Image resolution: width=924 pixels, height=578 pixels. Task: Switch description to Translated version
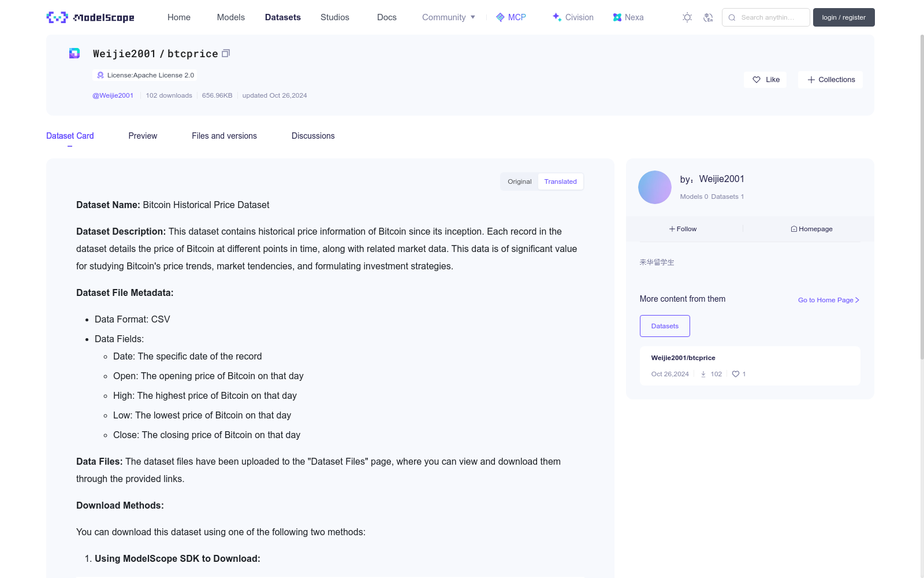[x=560, y=181]
